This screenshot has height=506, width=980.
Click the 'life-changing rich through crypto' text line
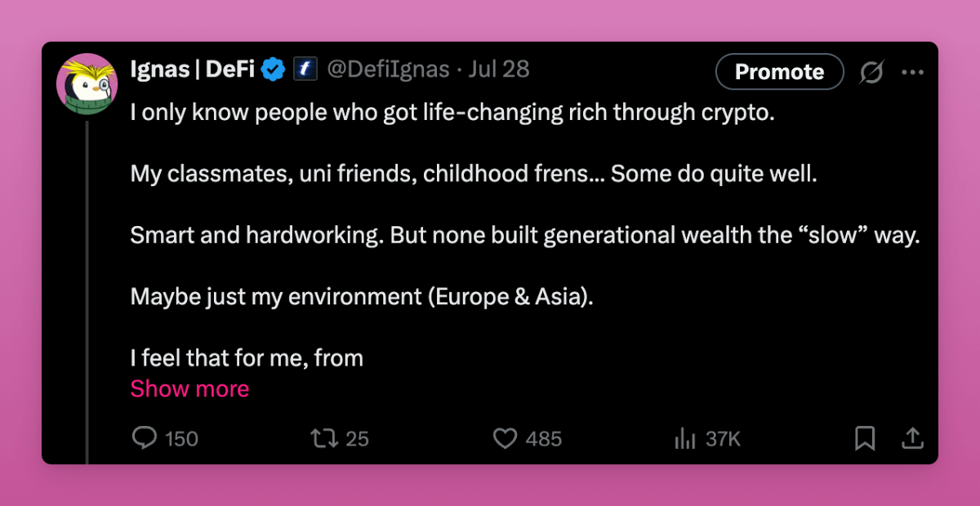tap(452, 113)
